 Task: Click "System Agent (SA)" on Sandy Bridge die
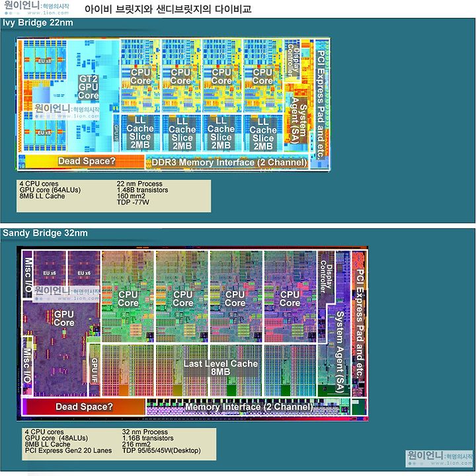(339, 352)
